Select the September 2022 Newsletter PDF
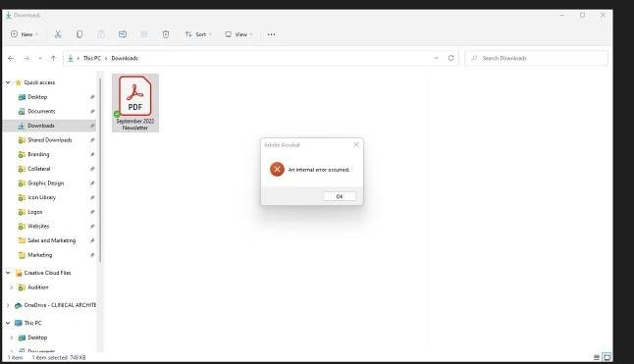Screen dimensions: 634x364 click(135, 103)
